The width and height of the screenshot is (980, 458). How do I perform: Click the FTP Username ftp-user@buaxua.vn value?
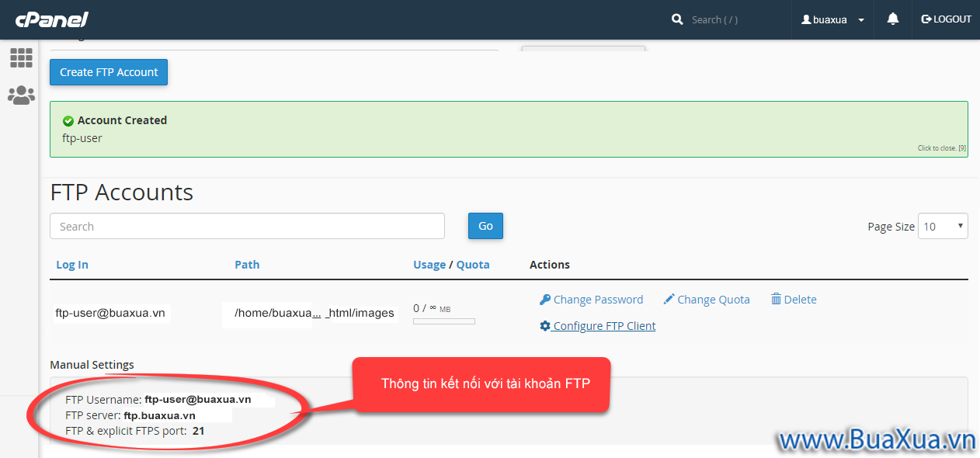click(198, 400)
